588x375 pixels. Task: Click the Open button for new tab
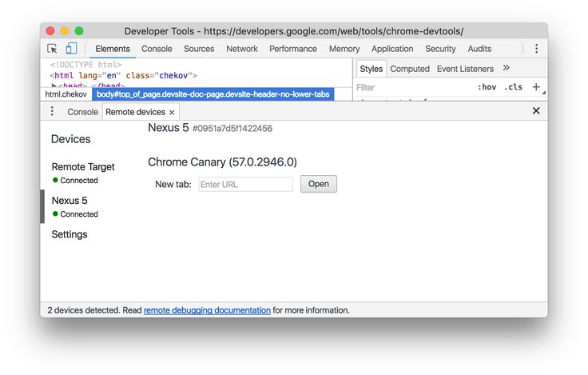[x=319, y=184]
